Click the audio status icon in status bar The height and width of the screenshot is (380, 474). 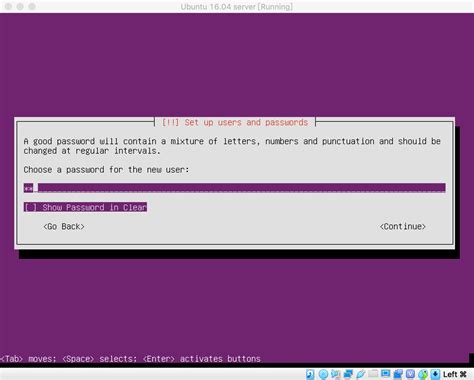[x=335, y=374]
